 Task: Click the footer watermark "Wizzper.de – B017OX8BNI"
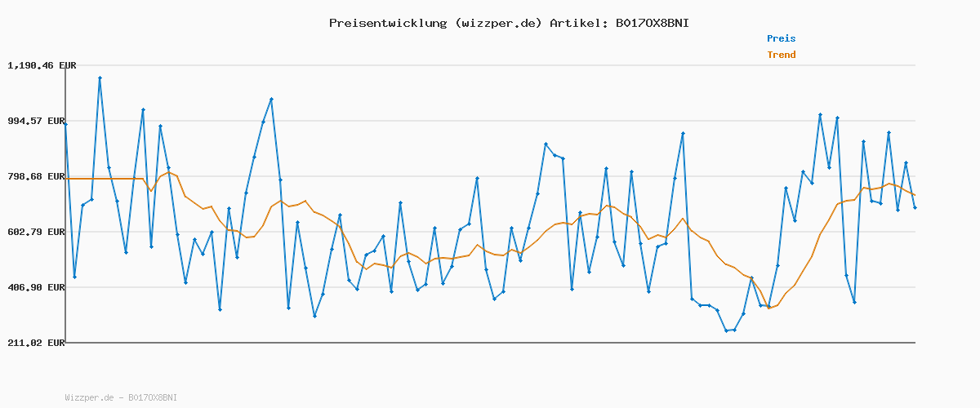pyautogui.click(x=121, y=397)
